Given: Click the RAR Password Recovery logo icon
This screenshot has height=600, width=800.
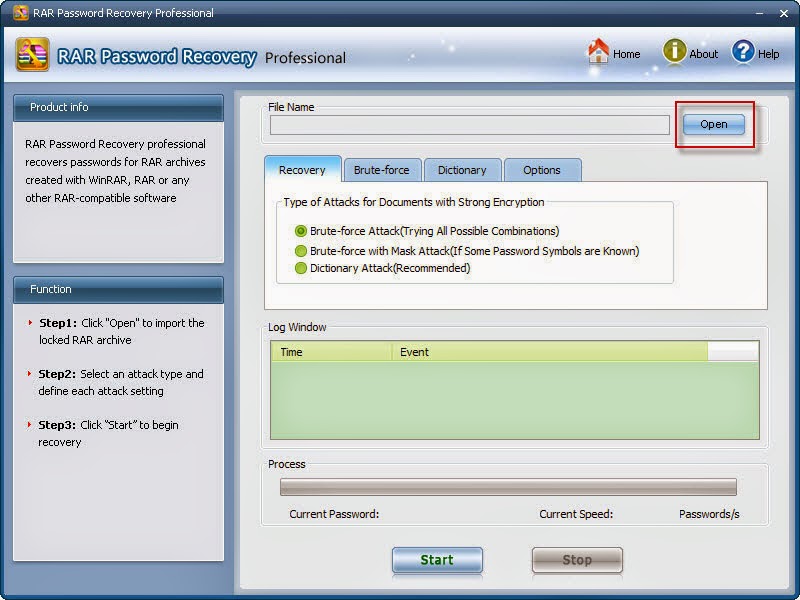Looking at the screenshot, I should [32, 54].
